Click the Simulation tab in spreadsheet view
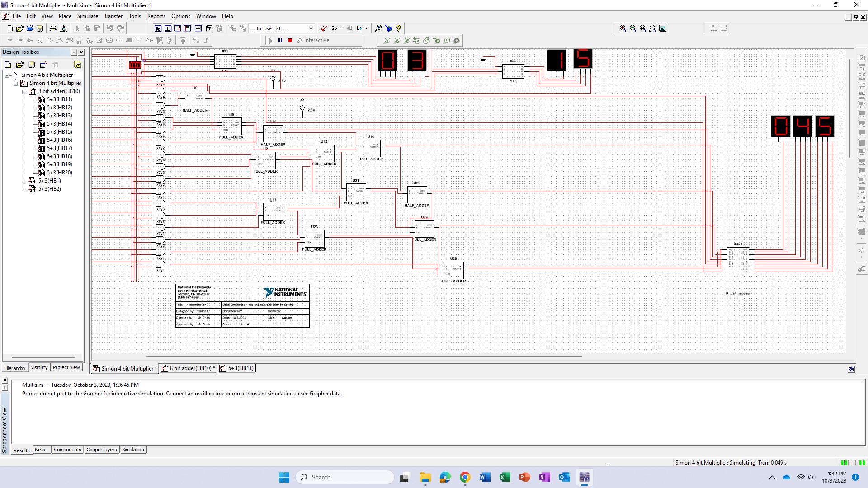 point(132,450)
